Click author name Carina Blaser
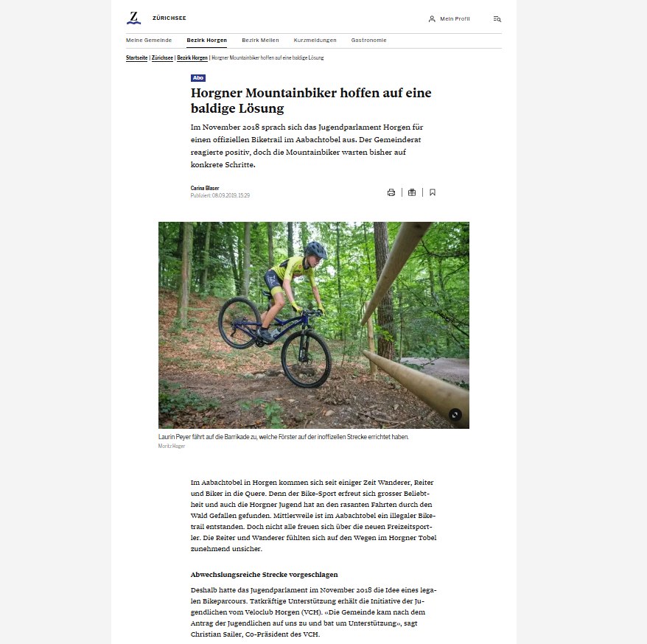The height and width of the screenshot is (644, 647). click(205, 188)
